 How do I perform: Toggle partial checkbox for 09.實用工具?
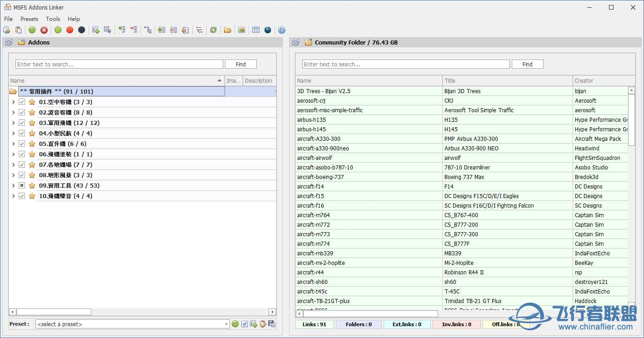click(x=22, y=185)
